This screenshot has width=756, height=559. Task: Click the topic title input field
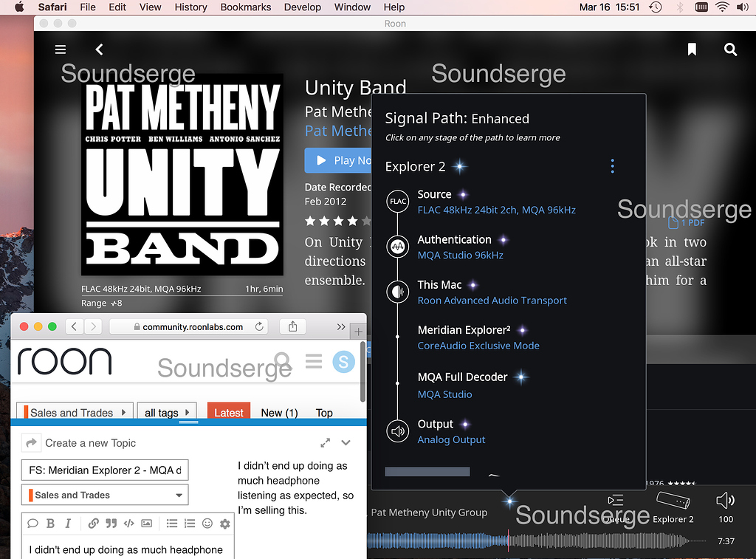click(x=105, y=470)
